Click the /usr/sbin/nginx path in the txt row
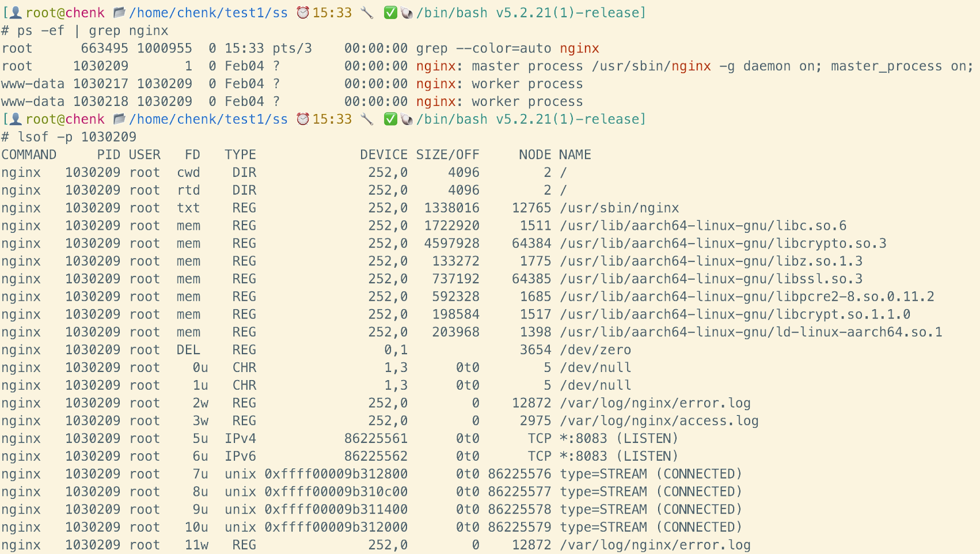This screenshot has height=554, width=980. tap(619, 208)
